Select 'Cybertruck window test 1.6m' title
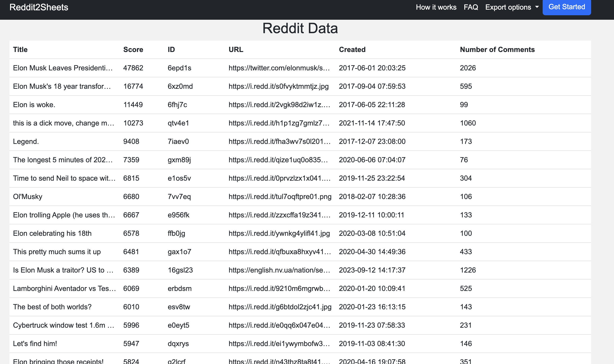The image size is (614, 364). [64, 325]
